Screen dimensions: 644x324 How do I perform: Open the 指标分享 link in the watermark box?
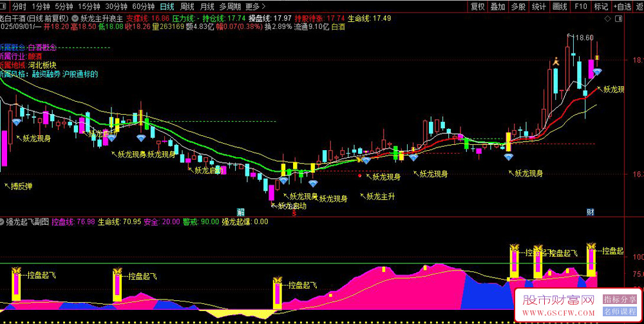click(x=620, y=300)
